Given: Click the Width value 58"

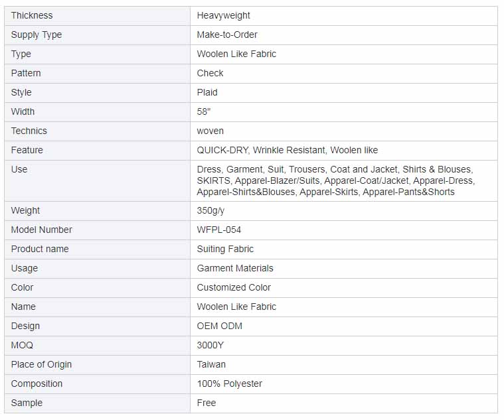Looking at the screenshot, I should tap(203, 111).
